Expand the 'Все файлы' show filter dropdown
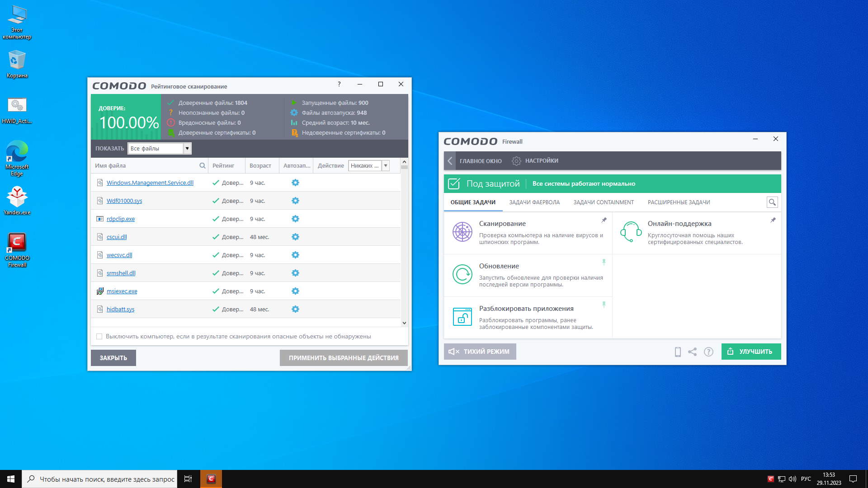 (x=187, y=148)
